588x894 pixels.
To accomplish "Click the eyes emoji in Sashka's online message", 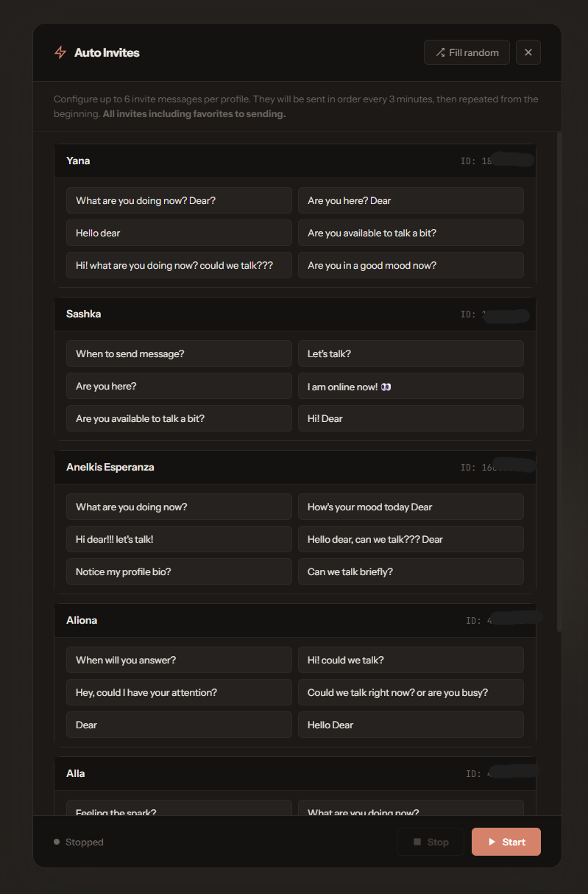I will (x=386, y=386).
